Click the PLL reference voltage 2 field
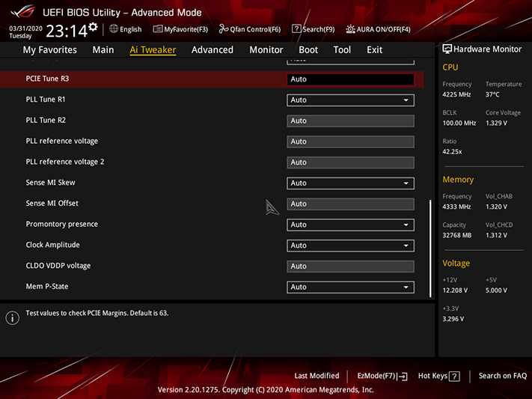 (350, 162)
